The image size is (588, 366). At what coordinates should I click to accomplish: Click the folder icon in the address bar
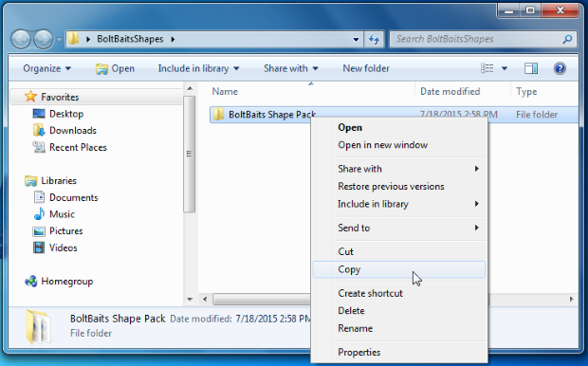74,39
